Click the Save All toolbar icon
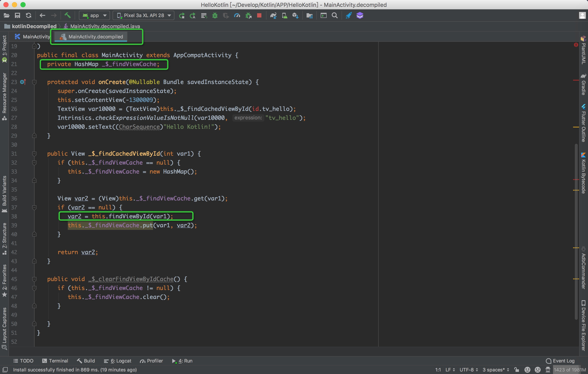Image resolution: width=588 pixels, height=374 pixels. 17,15
